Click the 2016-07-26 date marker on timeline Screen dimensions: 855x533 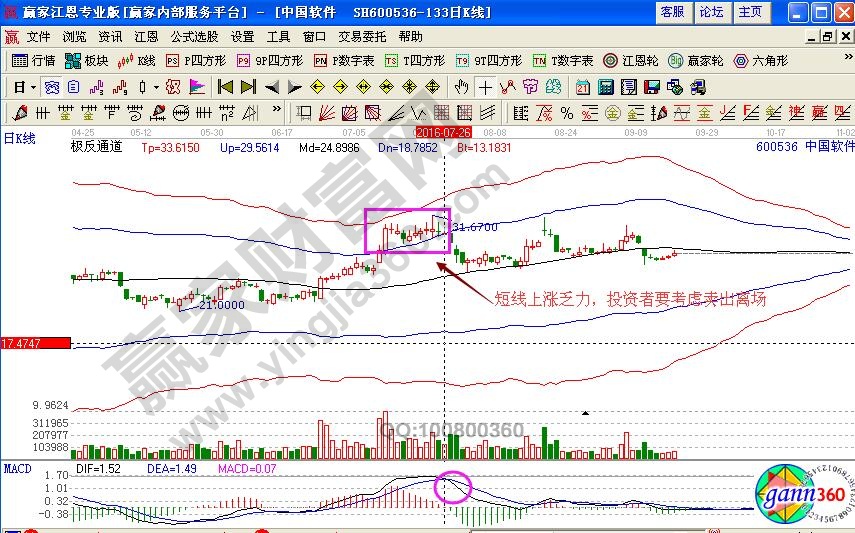click(x=443, y=131)
